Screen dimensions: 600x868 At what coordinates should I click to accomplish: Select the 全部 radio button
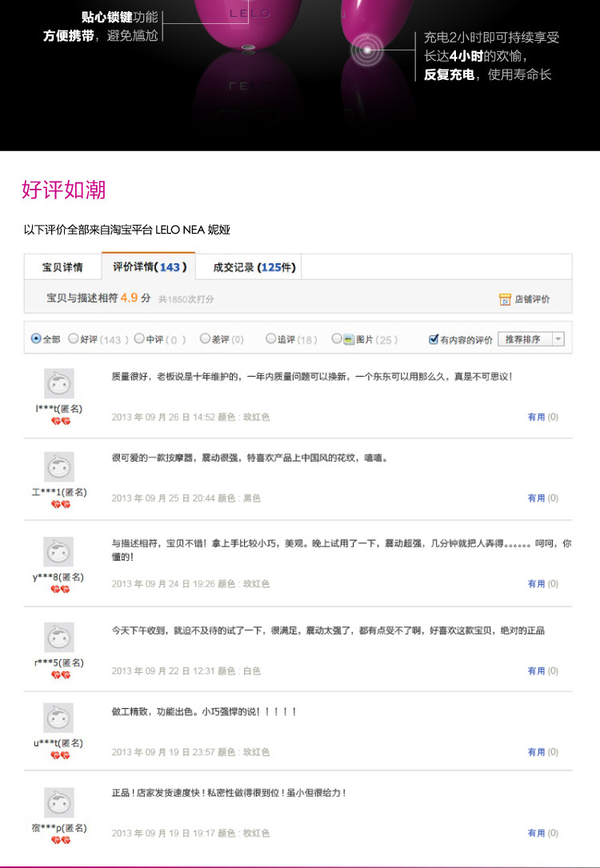pyautogui.click(x=36, y=338)
